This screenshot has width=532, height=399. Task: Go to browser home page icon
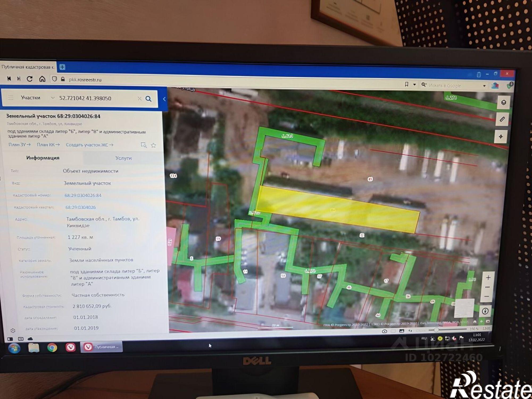coord(42,79)
